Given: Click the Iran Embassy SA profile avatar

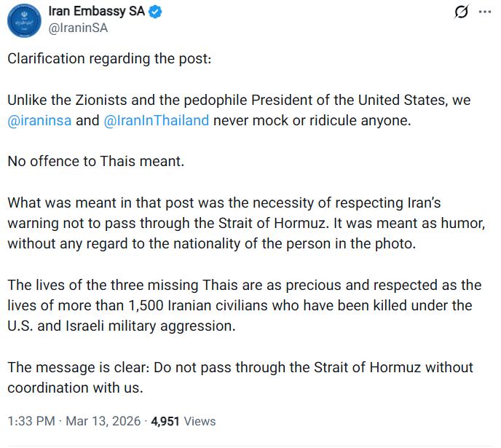Looking at the screenshot, I should pos(24,20).
